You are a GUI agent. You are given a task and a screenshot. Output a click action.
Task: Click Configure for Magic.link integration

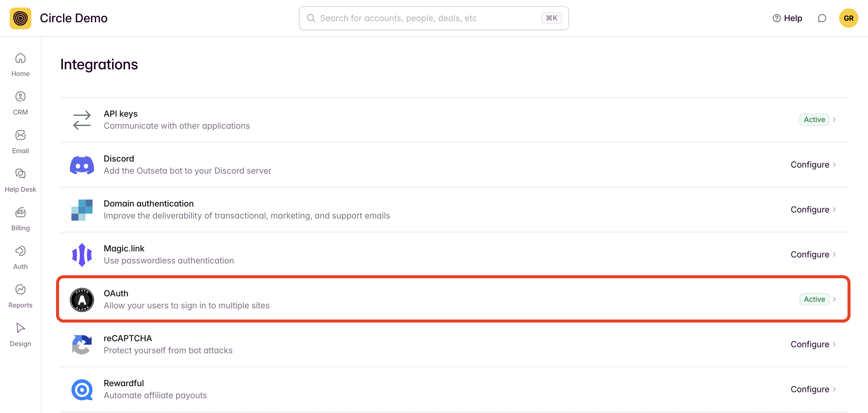click(809, 254)
